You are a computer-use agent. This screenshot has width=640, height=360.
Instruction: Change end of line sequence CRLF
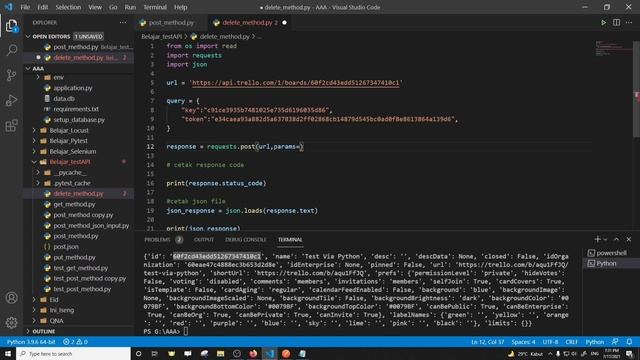[572, 342]
